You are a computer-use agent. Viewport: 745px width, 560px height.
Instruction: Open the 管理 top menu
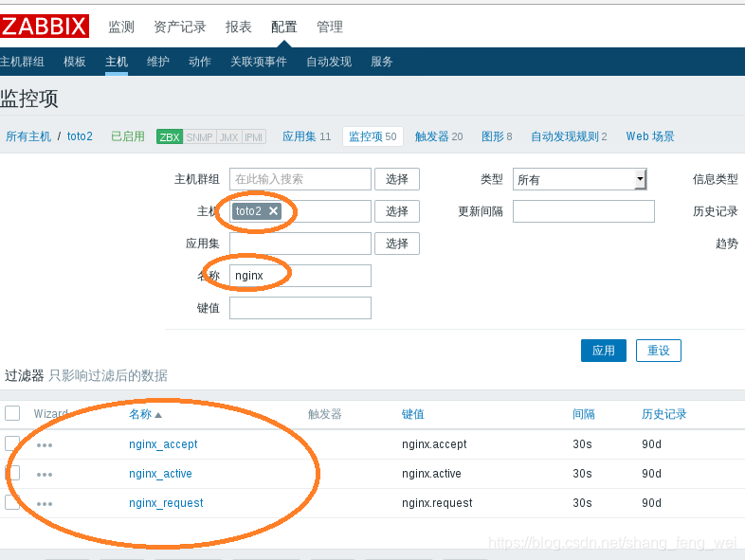point(329,27)
